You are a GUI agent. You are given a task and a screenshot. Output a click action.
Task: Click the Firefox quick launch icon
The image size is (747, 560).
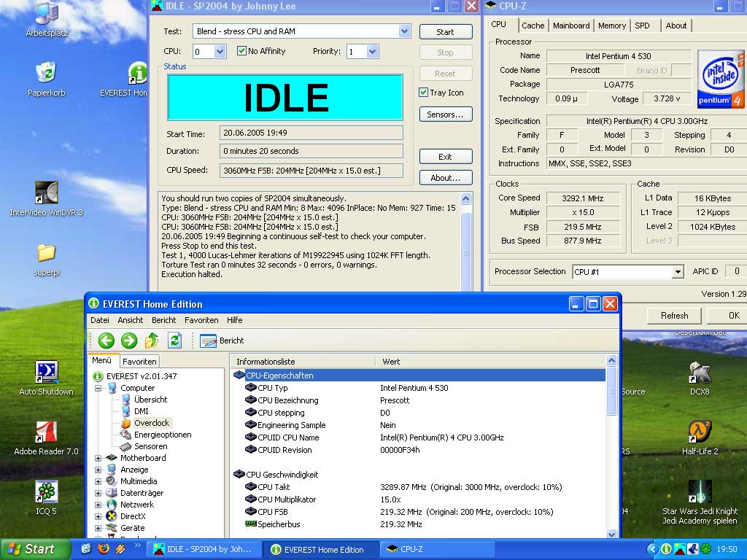(104, 548)
